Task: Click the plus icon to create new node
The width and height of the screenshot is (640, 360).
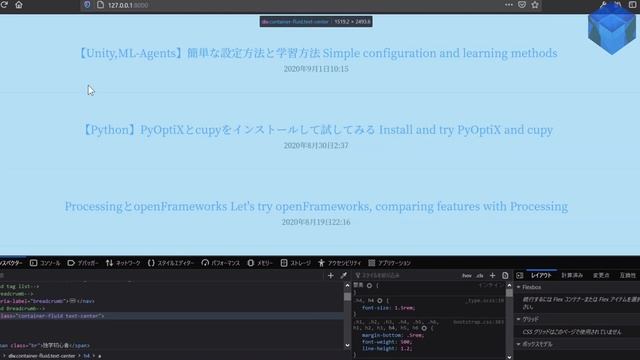Action: click(x=331, y=276)
